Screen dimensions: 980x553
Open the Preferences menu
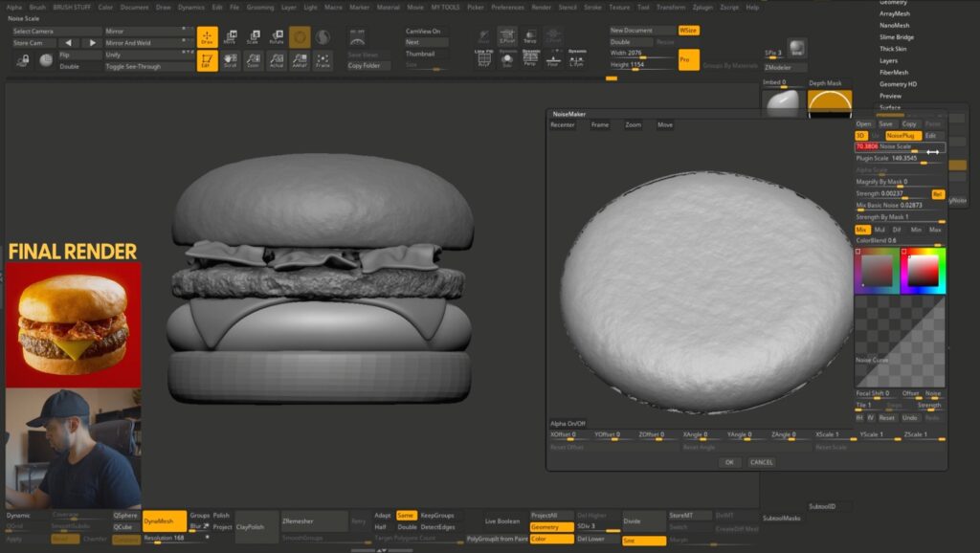click(507, 8)
